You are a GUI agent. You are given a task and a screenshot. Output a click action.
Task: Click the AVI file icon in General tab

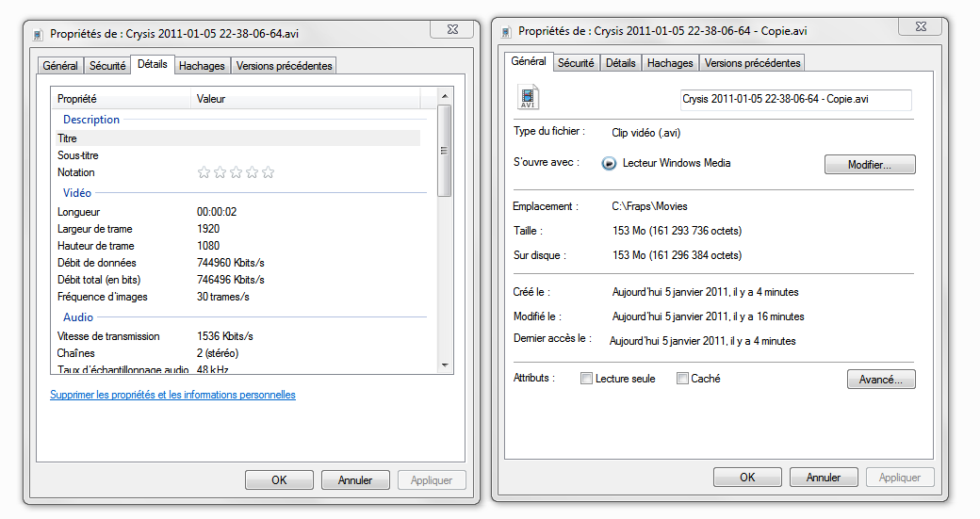pos(528,98)
